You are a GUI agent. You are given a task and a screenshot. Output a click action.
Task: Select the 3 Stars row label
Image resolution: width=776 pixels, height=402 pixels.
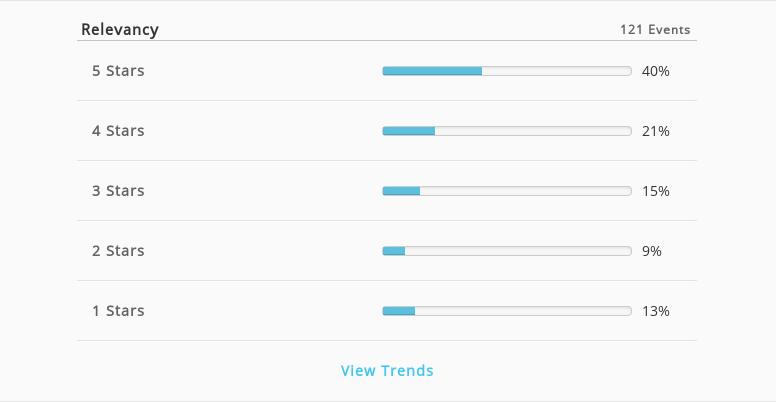(118, 191)
